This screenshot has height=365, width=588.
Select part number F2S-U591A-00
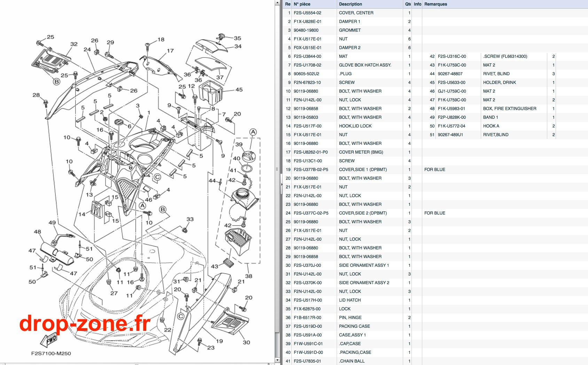point(307,335)
